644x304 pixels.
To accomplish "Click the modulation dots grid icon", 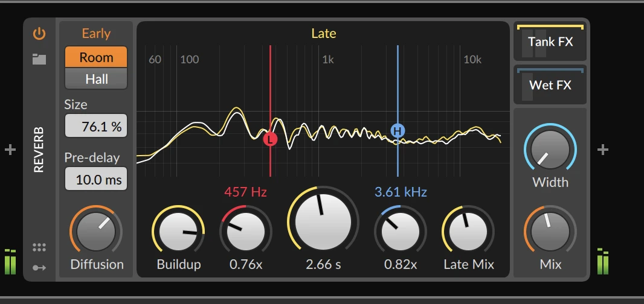I will click(x=39, y=247).
